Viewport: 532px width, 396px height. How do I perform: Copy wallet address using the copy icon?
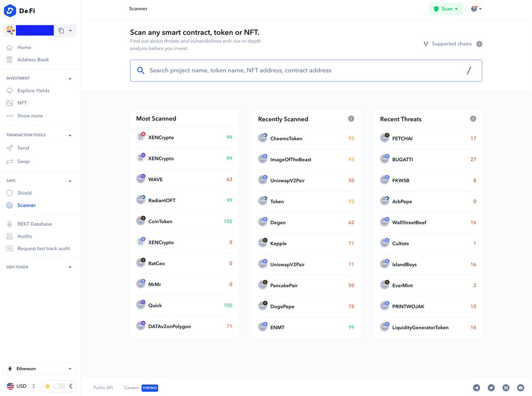tap(61, 31)
